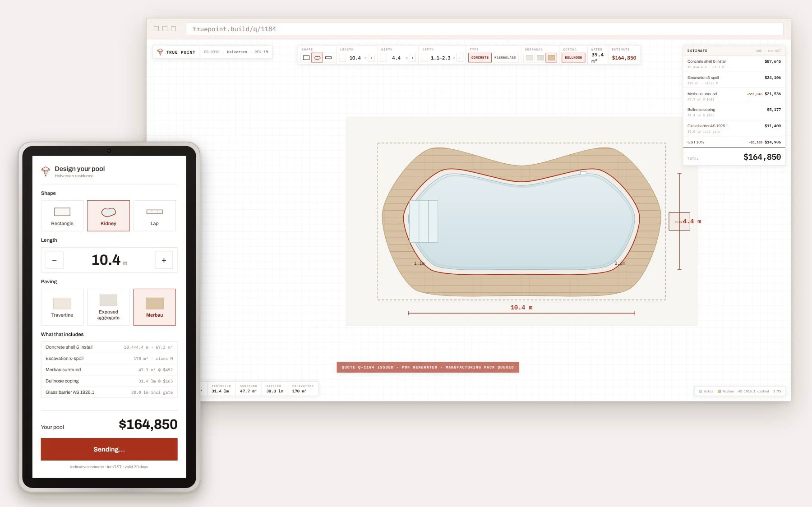
Task: Click the PR-0318 project code
Action: [212, 52]
